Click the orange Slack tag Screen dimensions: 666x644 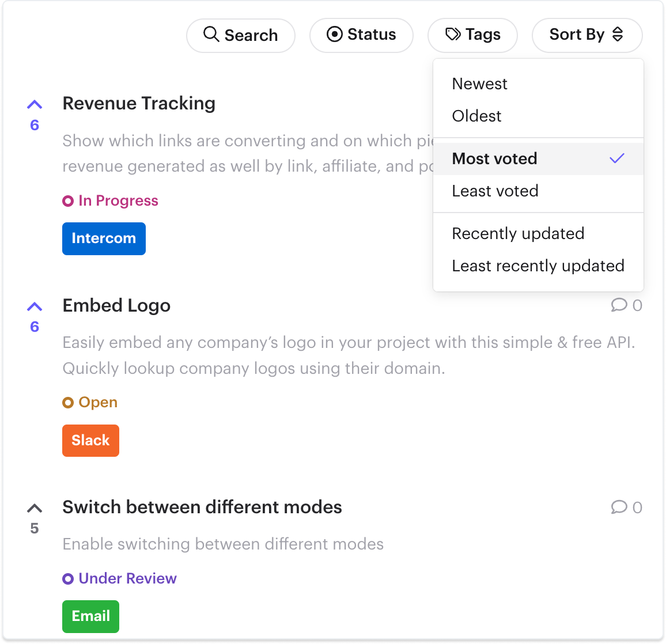(x=90, y=441)
